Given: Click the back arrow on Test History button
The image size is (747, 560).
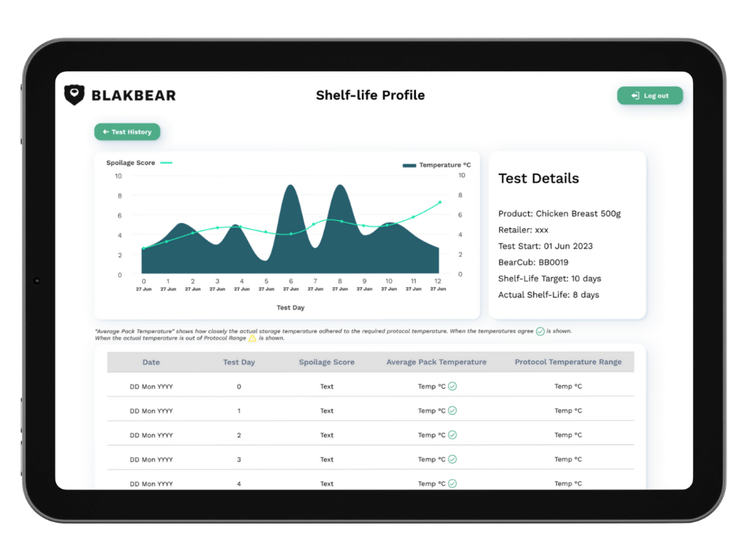Looking at the screenshot, I should point(107,132).
